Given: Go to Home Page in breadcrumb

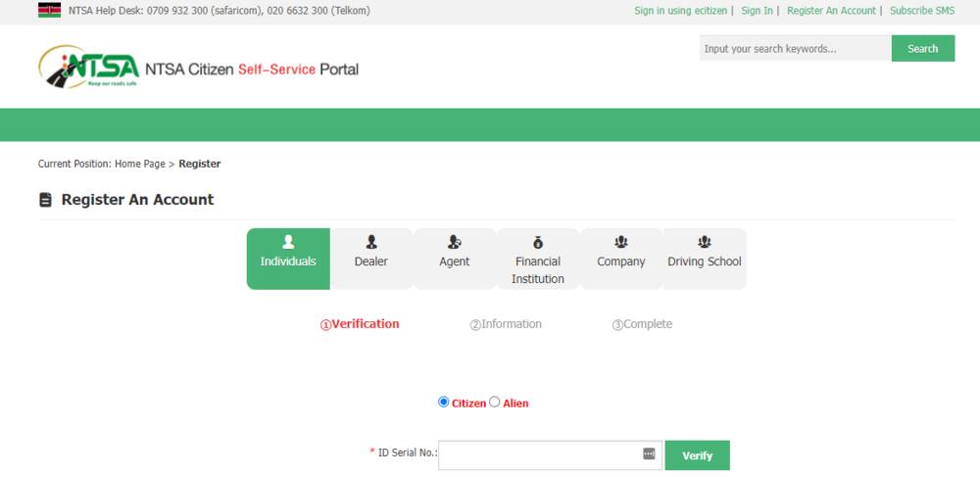Looking at the screenshot, I should coord(140,164).
